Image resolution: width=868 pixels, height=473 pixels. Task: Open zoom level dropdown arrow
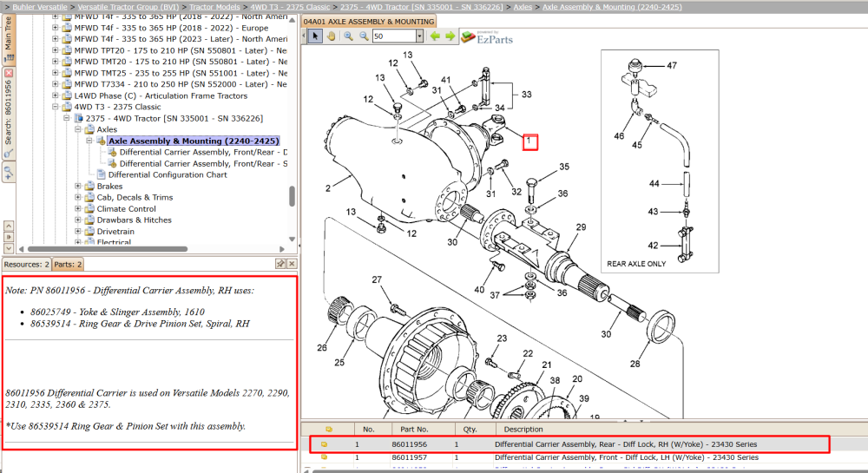click(x=419, y=36)
